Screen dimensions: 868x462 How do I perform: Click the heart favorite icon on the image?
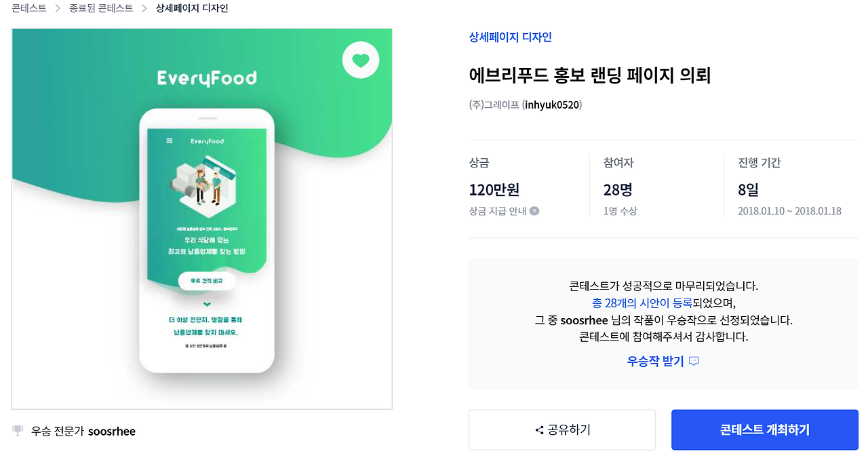(361, 61)
